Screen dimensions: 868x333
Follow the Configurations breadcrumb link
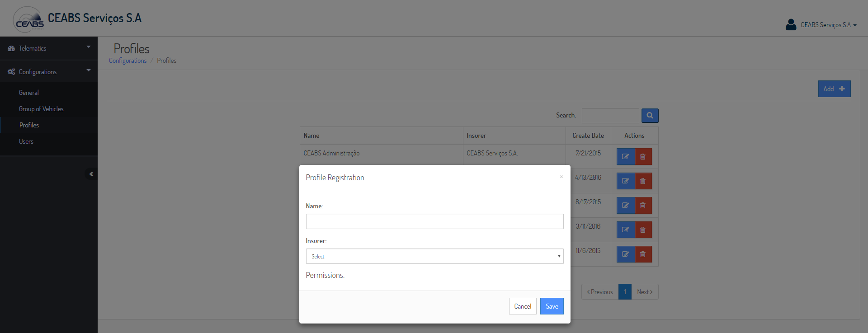[127, 61]
